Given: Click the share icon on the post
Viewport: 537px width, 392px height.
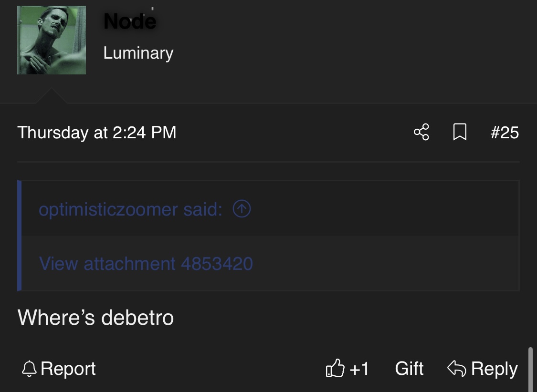Looking at the screenshot, I should 421,132.
